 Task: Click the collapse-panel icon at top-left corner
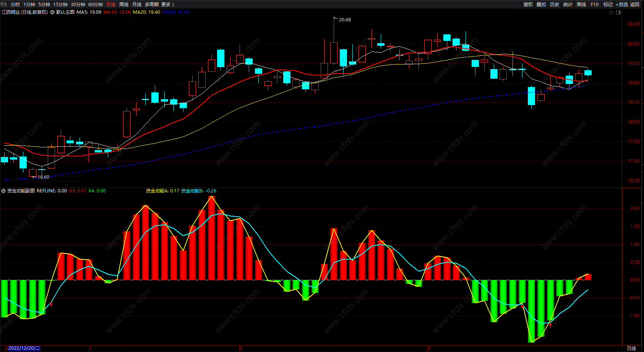(x=4, y=4)
